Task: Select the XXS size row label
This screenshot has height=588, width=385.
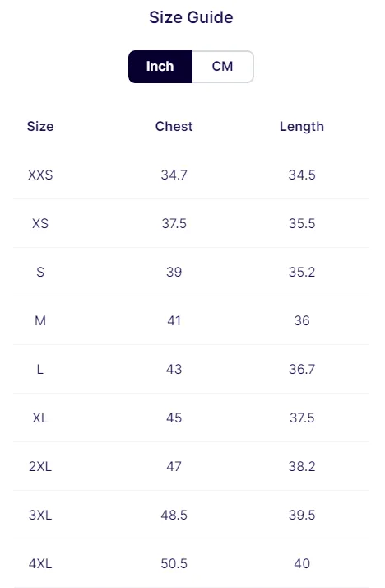Action: [40, 175]
